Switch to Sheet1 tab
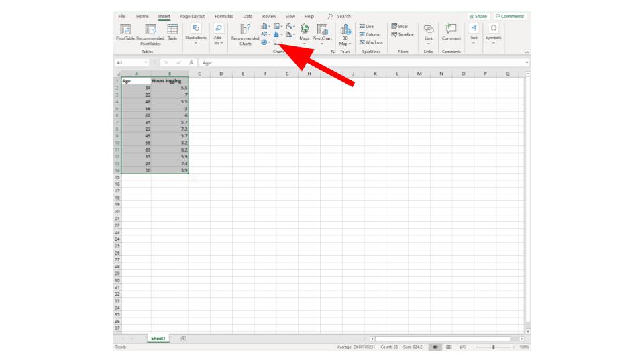 pyautogui.click(x=158, y=339)
